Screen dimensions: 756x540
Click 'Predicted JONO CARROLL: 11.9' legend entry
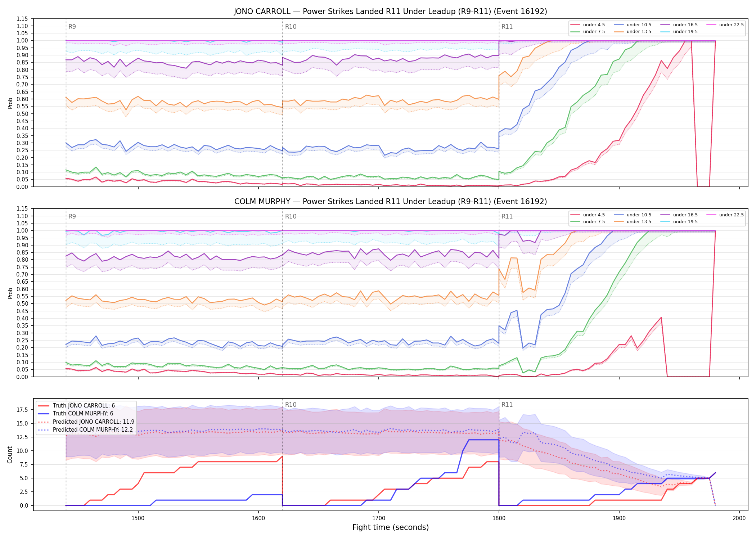(x=86, y=422)
